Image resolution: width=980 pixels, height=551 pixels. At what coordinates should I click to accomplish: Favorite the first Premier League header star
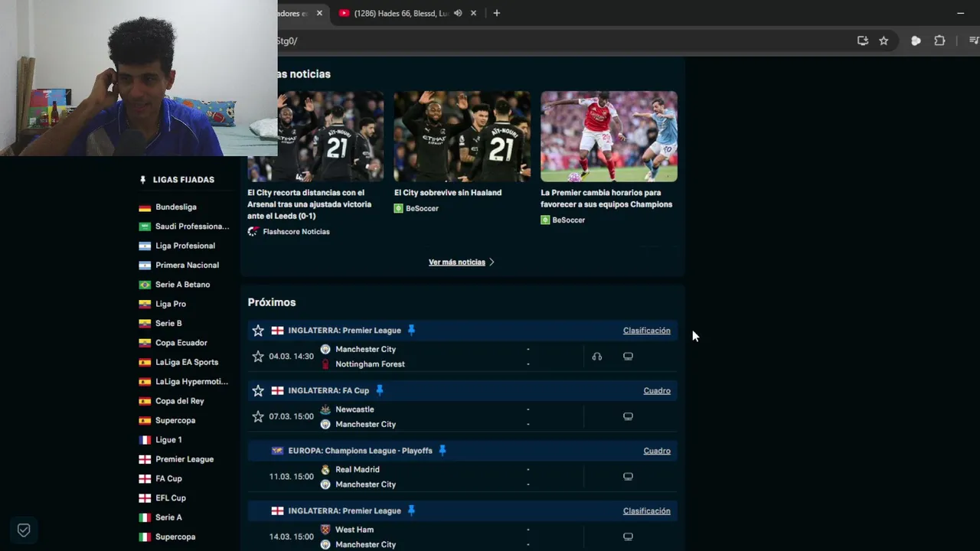[x=258, y=331]
